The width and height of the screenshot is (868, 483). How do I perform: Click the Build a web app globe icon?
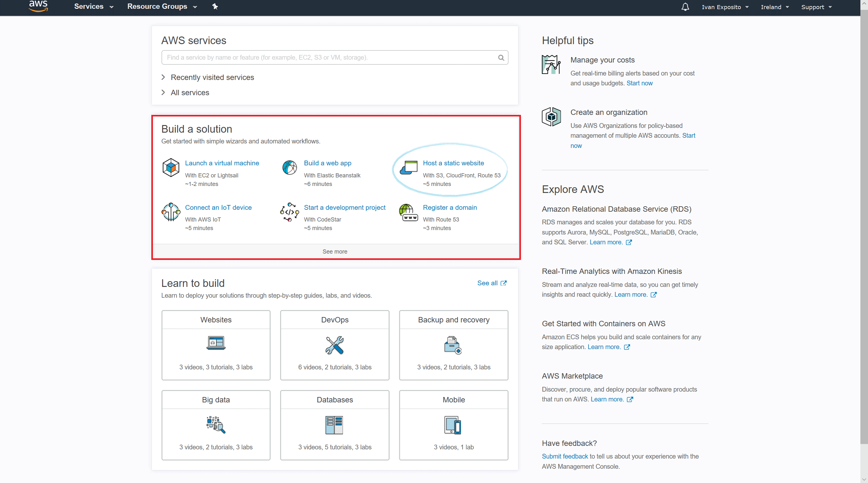coord(289,168)
